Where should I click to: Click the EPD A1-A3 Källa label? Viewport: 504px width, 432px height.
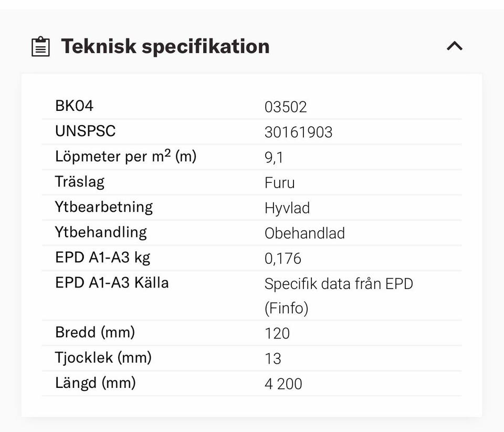[112, 283]
